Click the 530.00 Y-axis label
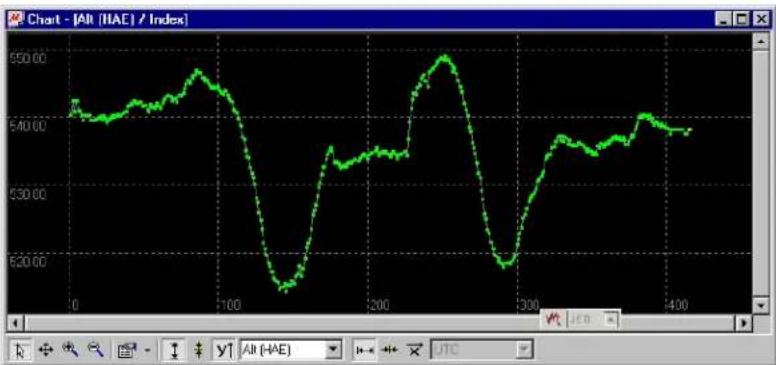The width and height of the screenshot is (776, 365). click(29, 193)
